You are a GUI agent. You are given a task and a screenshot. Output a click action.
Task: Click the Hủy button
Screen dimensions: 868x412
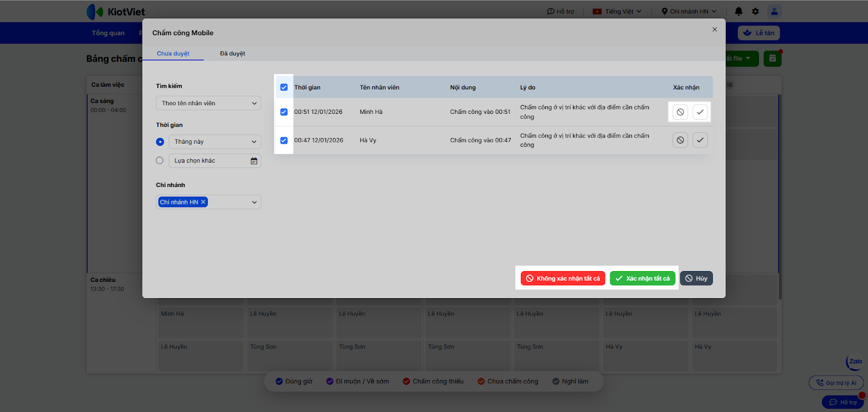[x=697, y=279]
